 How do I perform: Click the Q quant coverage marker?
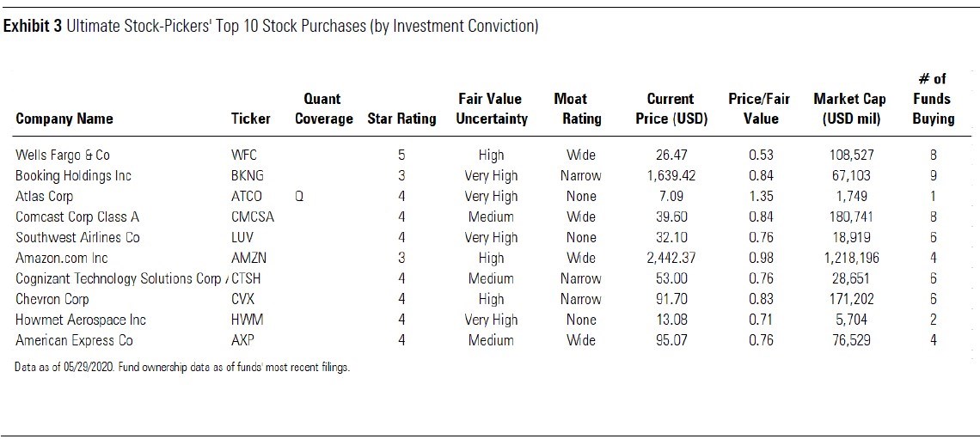pyautogui.click(x=299, y=197)
